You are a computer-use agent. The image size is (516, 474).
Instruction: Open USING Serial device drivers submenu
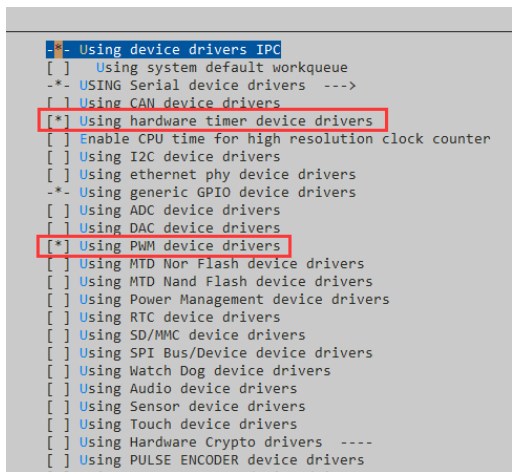click(x=201, y=85)
